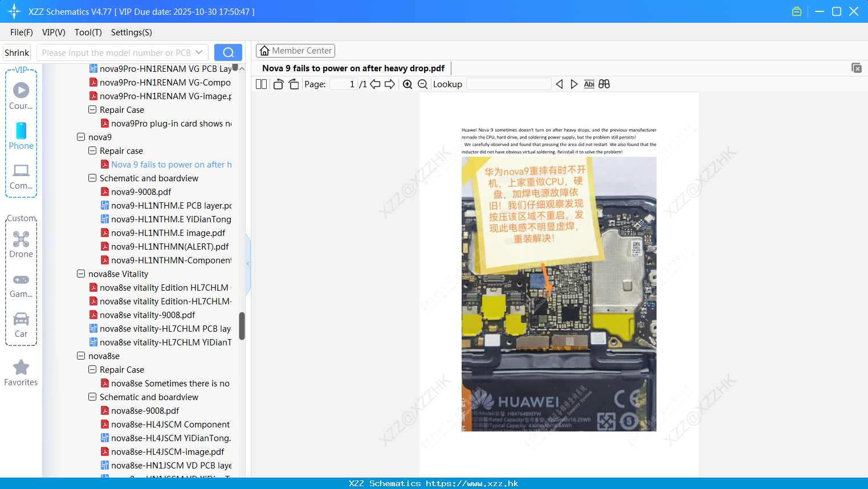Find next lookup result
The height and width of the screenshot is (489, 868).
tap(574, 84)
